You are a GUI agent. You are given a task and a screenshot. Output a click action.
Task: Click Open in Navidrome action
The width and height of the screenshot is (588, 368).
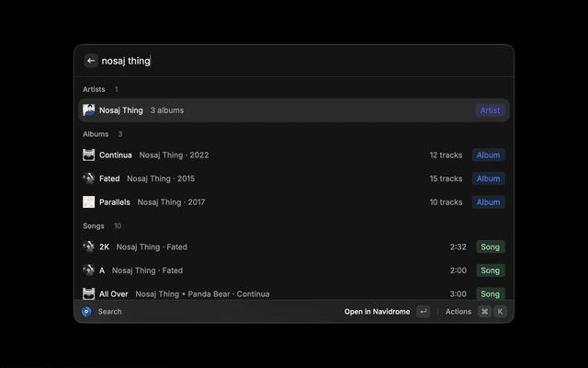pyautogui.click(x=377, y=312)
